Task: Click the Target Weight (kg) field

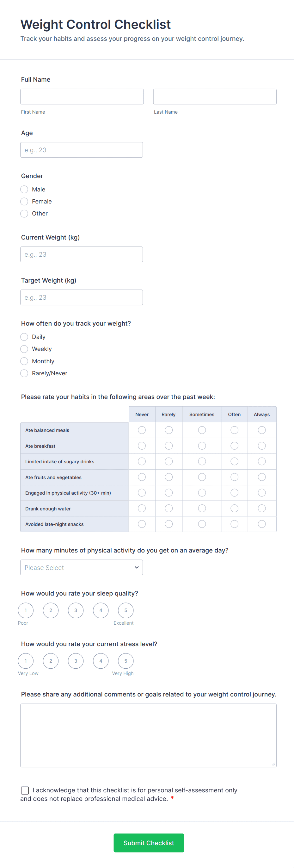Action: tap(82, 297)
